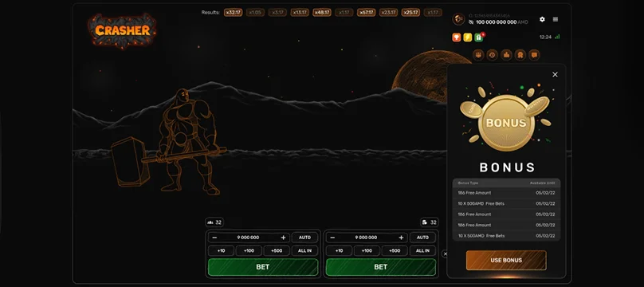
Task: Open the settings gear icon
Action: pyautogui.click(x=542, y=19)
